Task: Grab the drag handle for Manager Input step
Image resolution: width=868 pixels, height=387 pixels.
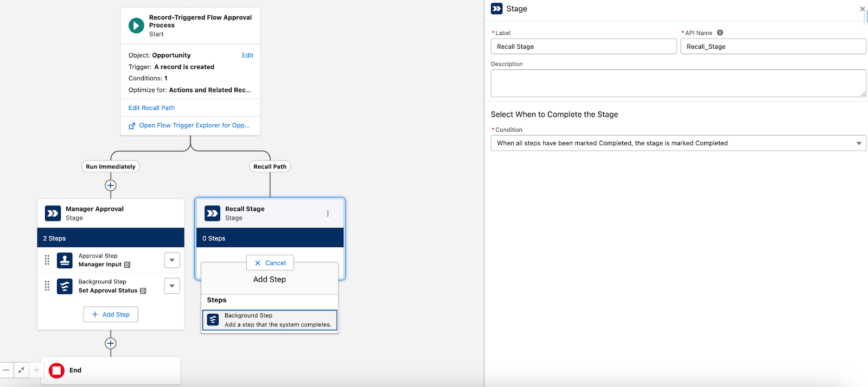Action: coord(47,260)
